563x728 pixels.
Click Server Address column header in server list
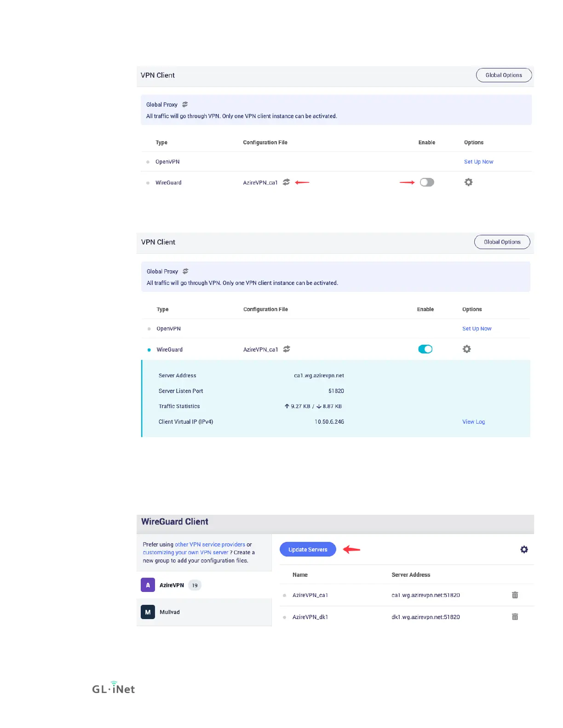[x=411, y=575]
